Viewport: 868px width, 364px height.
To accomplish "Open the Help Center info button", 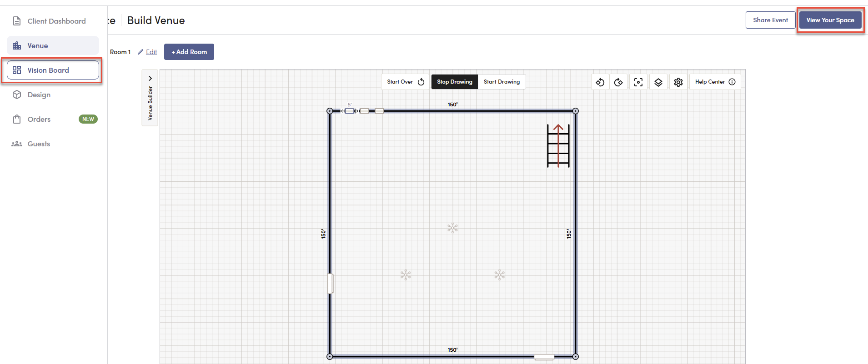I will [x=715, y=82].
